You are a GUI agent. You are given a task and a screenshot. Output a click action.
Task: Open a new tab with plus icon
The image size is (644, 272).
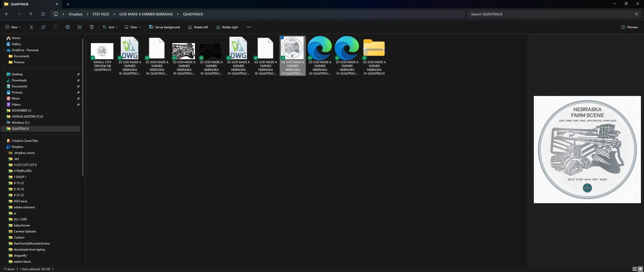click(68, 4)
